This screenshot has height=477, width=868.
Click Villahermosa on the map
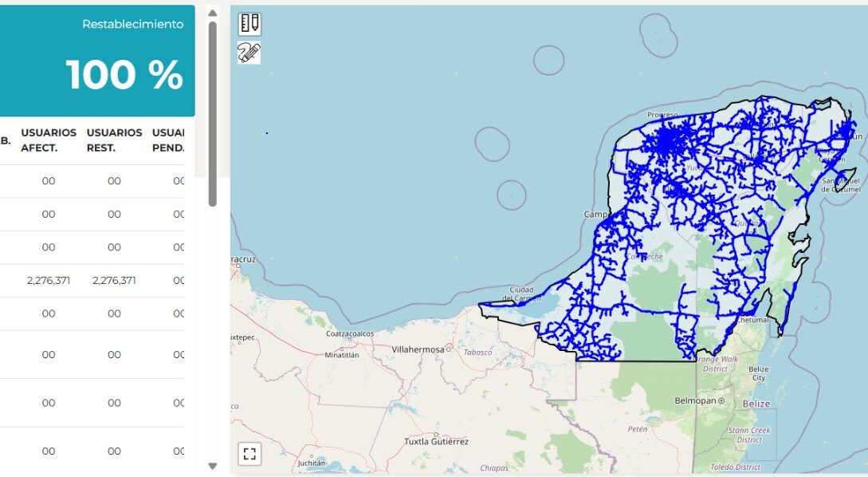[x=418, y=350]
